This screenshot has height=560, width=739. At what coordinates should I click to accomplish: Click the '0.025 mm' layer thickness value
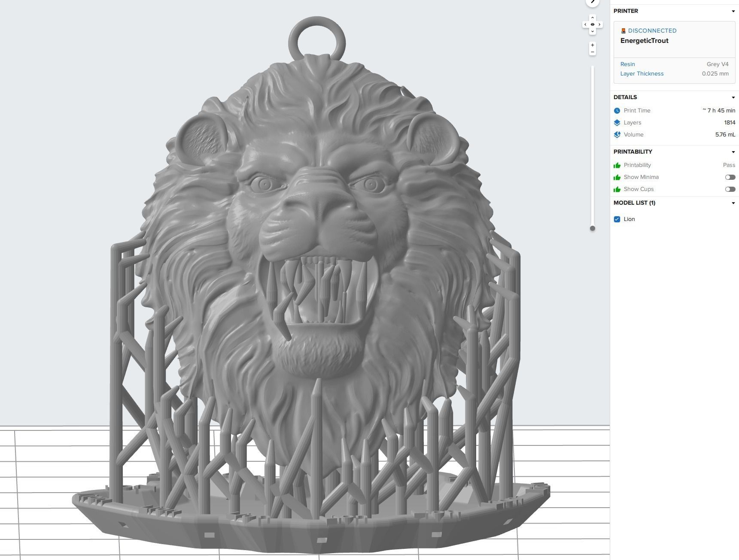[x=715, y=73]
